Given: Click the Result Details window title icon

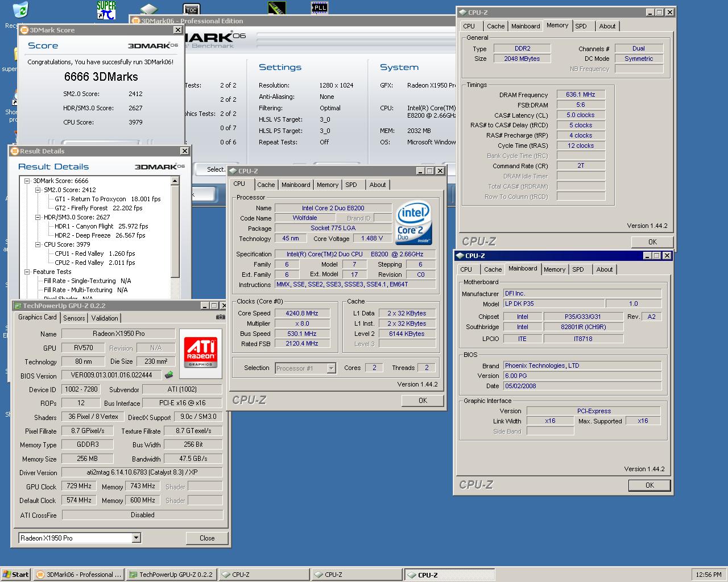Looking at the screenshot, I should [x=14, y=151].
